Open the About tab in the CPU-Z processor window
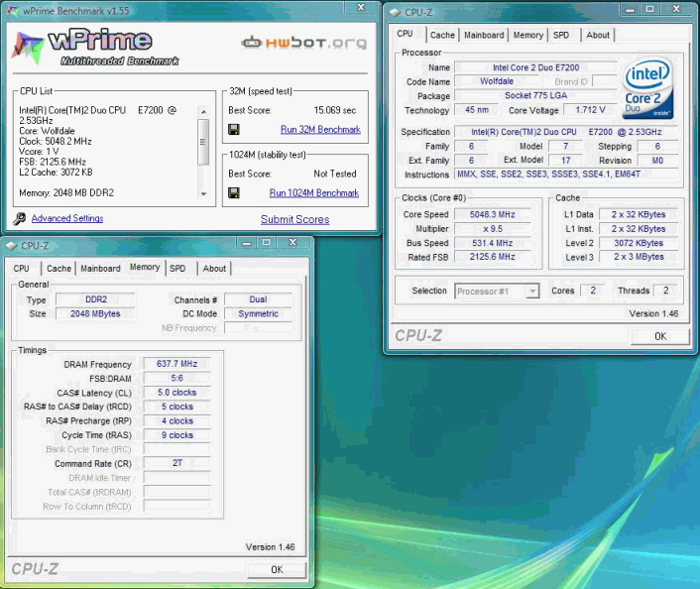The width and height of the screenshot is (700, 589). [x=598, y=35]
